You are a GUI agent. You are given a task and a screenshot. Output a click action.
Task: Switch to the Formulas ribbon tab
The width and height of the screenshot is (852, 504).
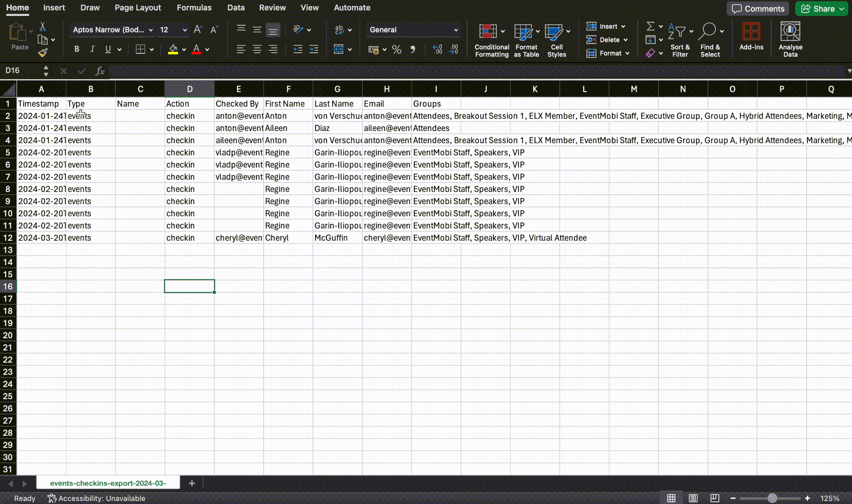(194, 7)
